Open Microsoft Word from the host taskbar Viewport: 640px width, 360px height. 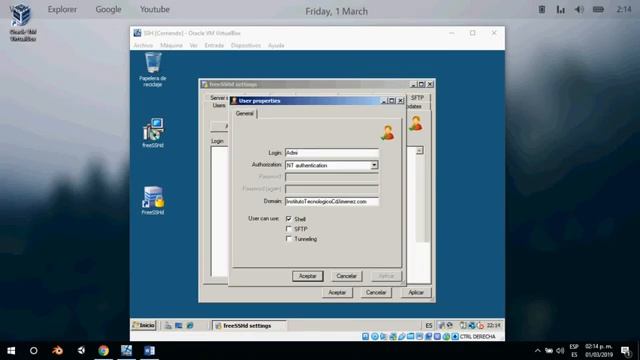point(149,351)
